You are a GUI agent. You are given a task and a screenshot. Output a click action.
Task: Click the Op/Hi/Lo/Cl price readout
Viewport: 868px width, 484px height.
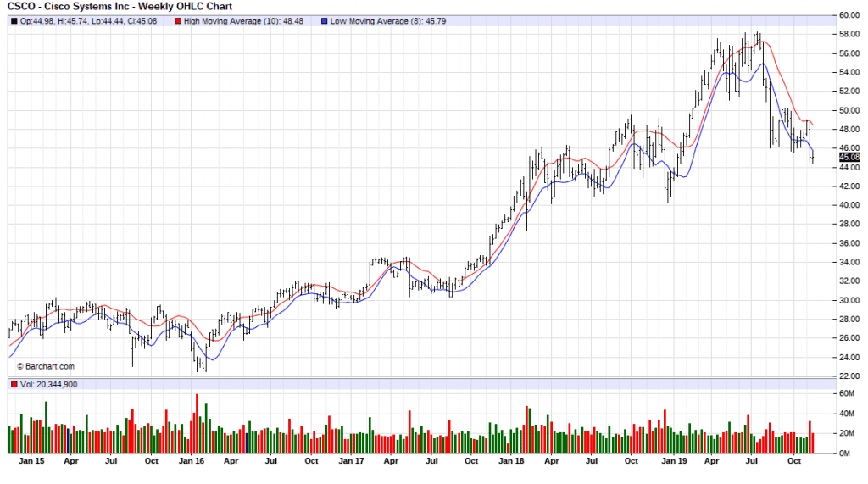87,20
